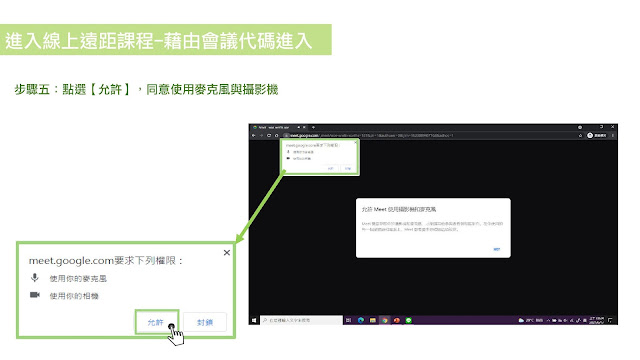Open Chrome's three-dot menu
The image size is (640, 360).
[613, 136]
